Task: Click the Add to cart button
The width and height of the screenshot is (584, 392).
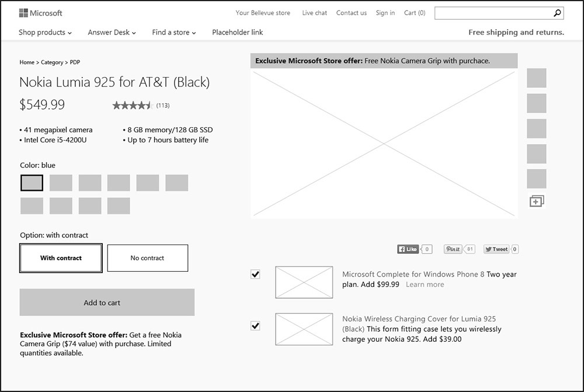Action: coord(107,302)
